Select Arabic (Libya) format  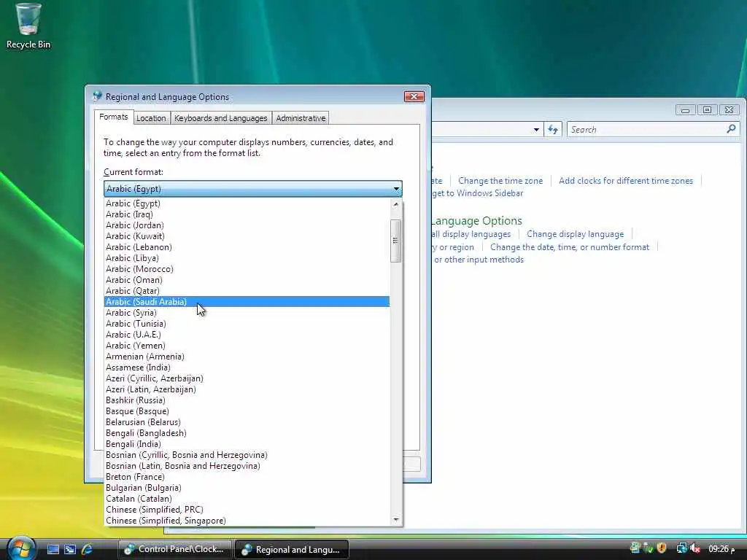[247, 258]
